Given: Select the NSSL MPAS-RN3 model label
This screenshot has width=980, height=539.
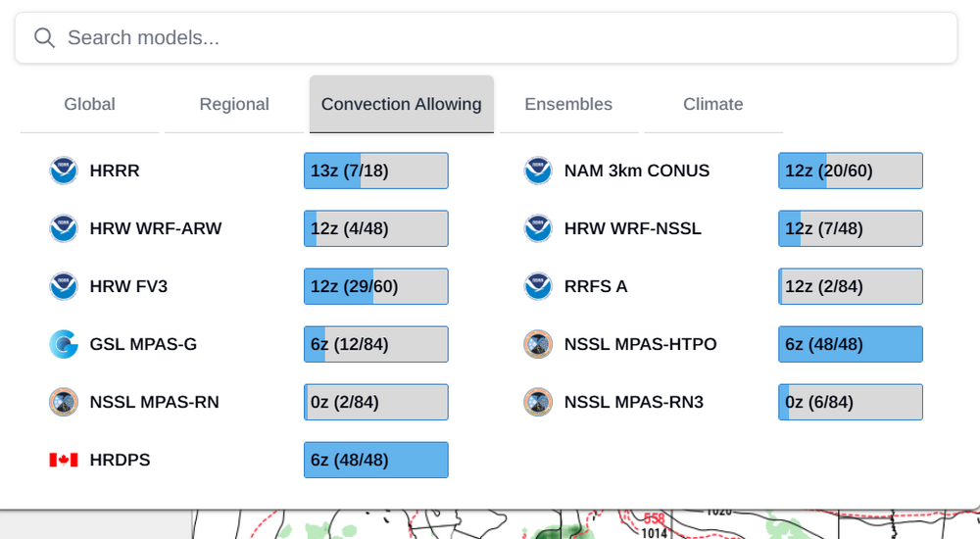Looking at the screenshot, I should 633,402.
